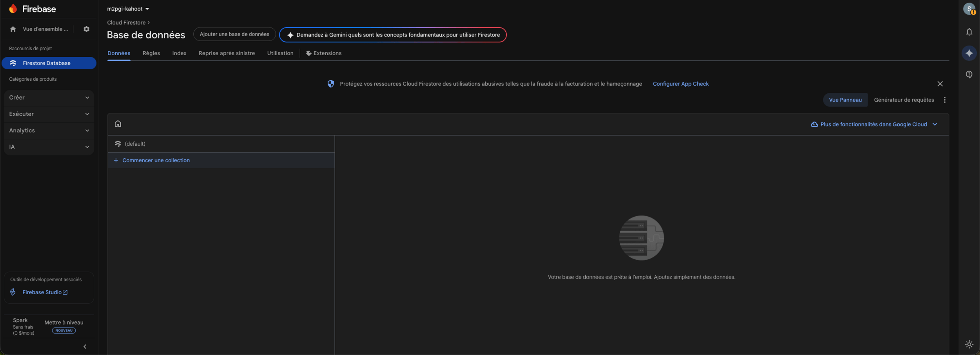This screenshot has width=980, height=355.
Task: Open the Utilisation tab
Action: 280,53
